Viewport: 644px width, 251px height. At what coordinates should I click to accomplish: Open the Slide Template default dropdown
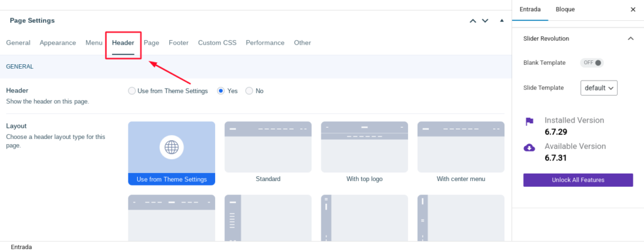pyautogui.click(x=599, y=88)
